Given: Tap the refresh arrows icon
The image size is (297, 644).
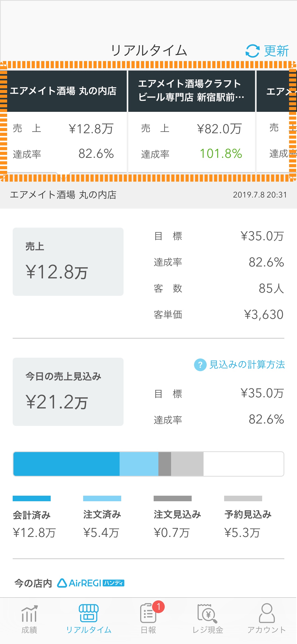Looking at the screenshot, I should tap(253, 51).
